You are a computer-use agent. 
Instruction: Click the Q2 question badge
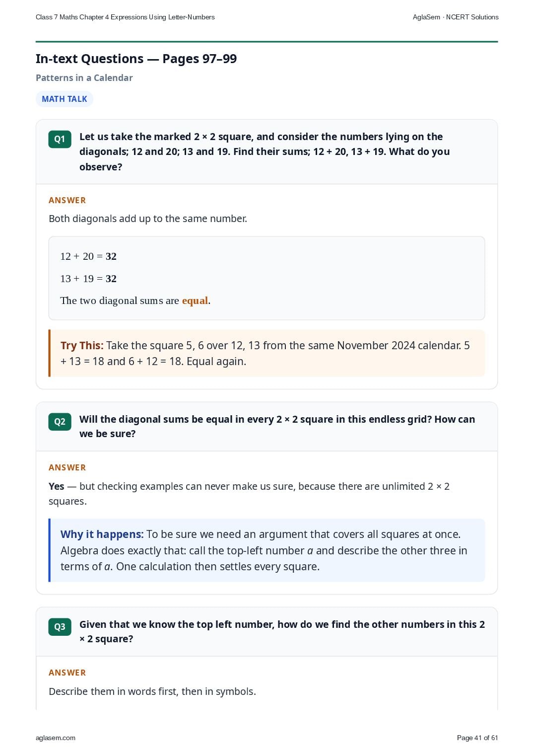pyautogui.click(x=60, y=422)
